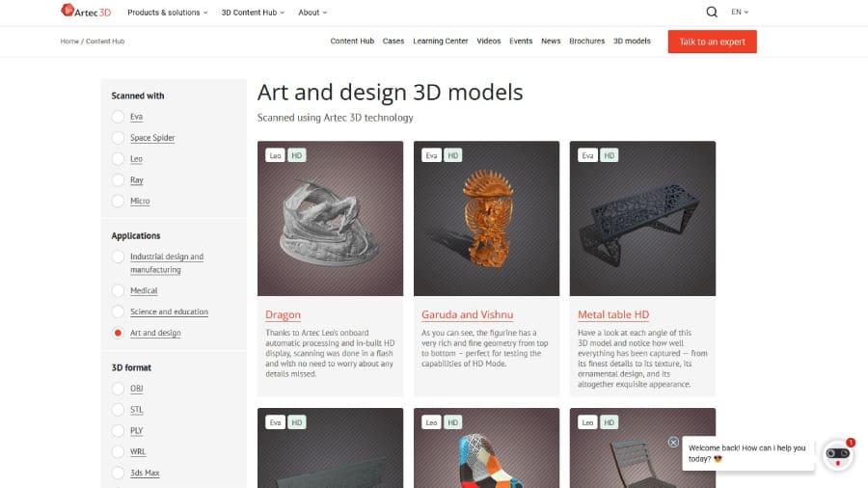868x488 pixels.
Task: Select the Leo scanner filter
Action: [x=118, y=159]
